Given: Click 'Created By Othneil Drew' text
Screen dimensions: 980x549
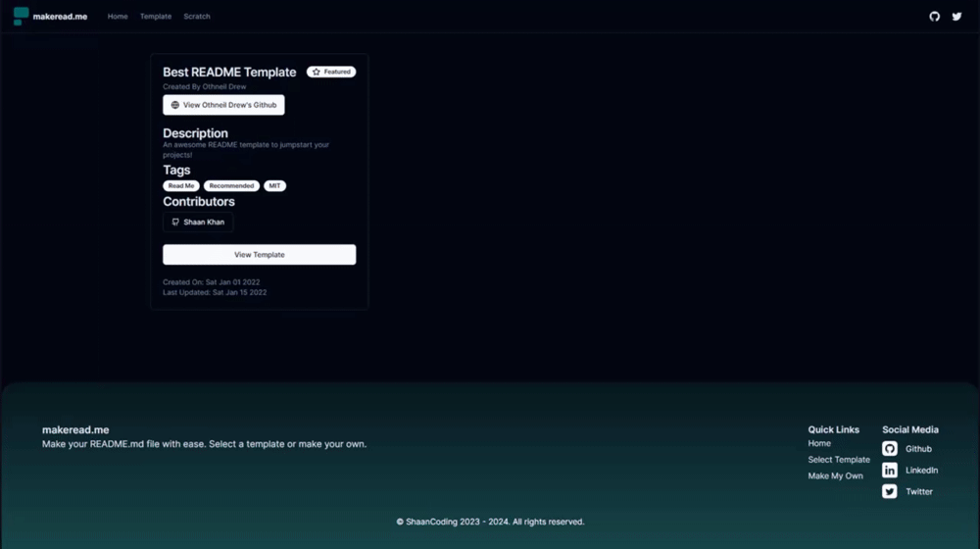Looking at the screenshot, I should pos(205,87).
